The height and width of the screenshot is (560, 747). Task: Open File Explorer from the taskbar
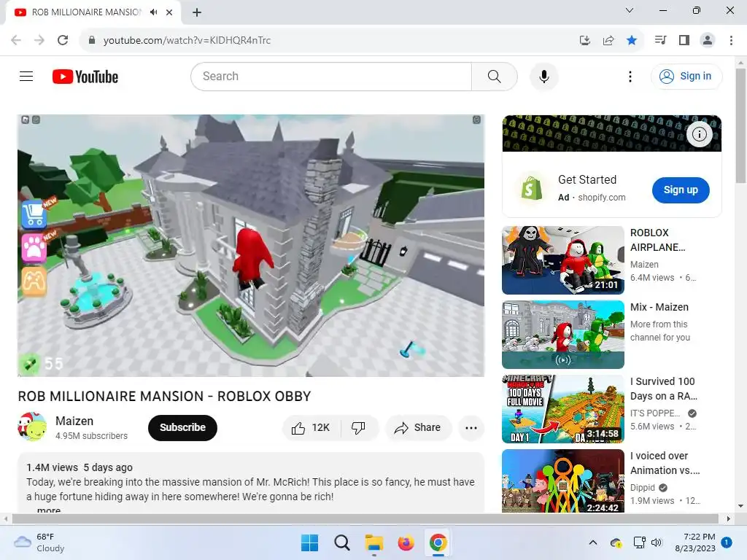[374, 542]
